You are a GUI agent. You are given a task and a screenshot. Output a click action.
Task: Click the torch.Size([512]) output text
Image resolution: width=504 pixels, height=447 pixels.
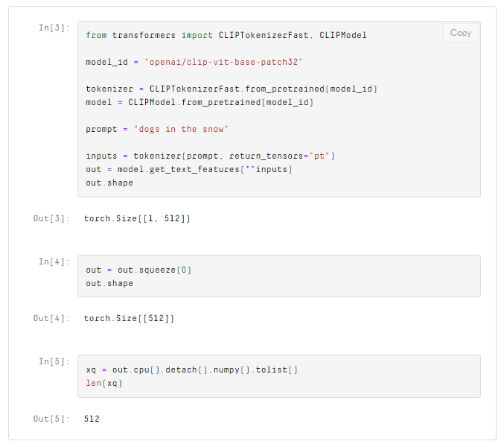[x=129, y=318]
